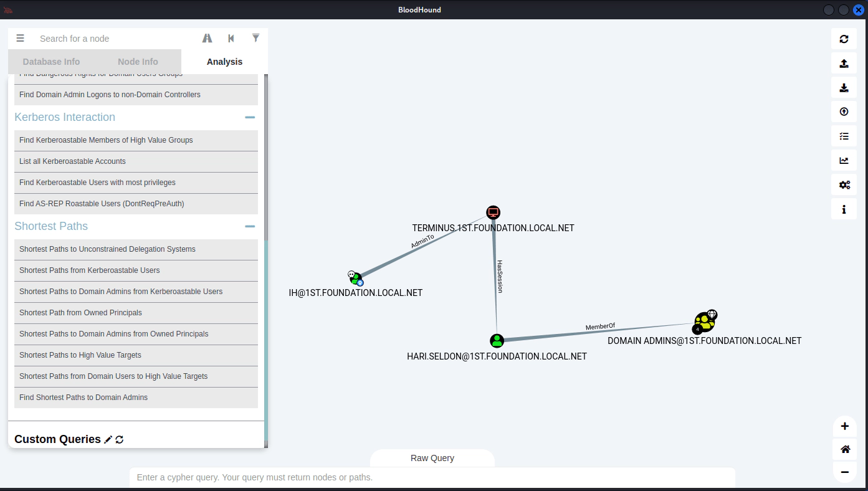868x491 pixels.
Task: Open the view upload status list icon
Action: 844,136
